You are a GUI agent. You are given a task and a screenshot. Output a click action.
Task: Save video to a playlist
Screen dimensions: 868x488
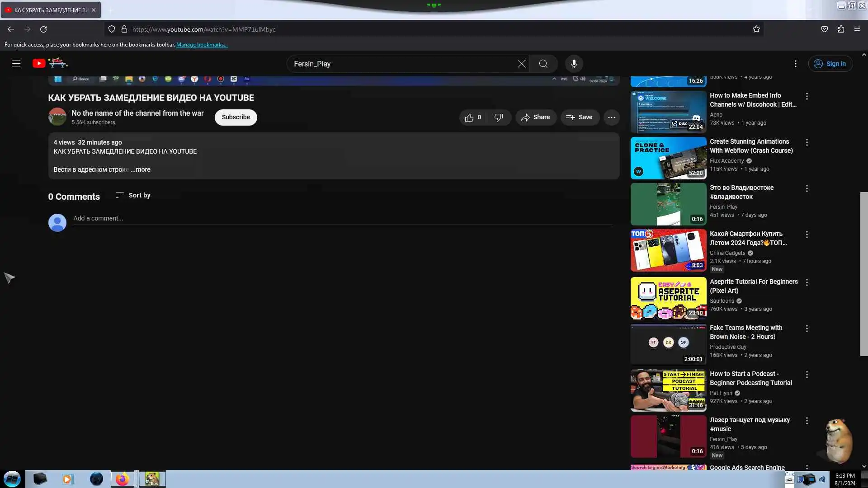(x=580, y=117)
